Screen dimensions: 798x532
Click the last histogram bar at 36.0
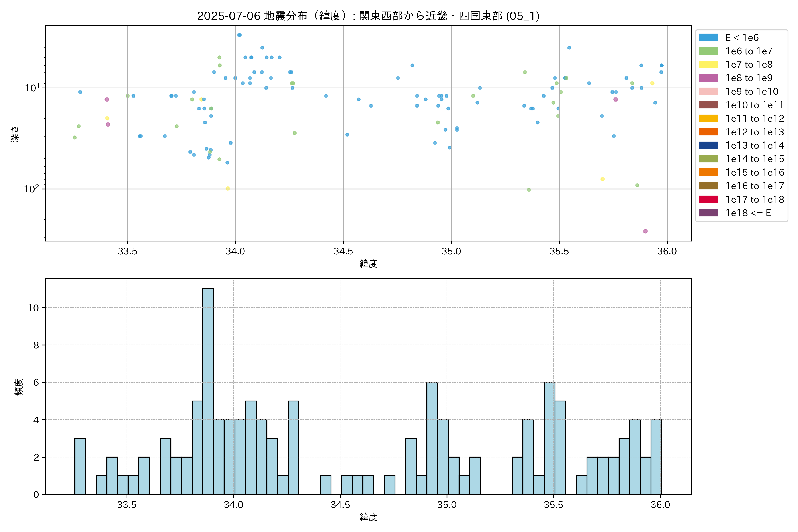pyautogui.click(x=656, y=457)
